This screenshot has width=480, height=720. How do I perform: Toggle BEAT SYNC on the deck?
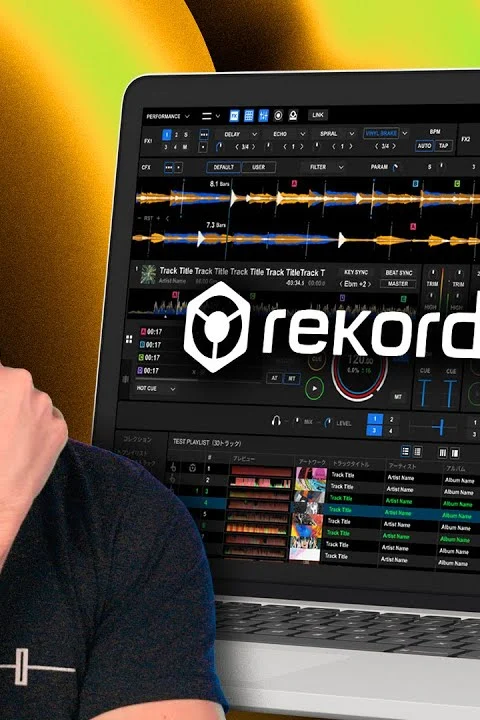point(398,273)
